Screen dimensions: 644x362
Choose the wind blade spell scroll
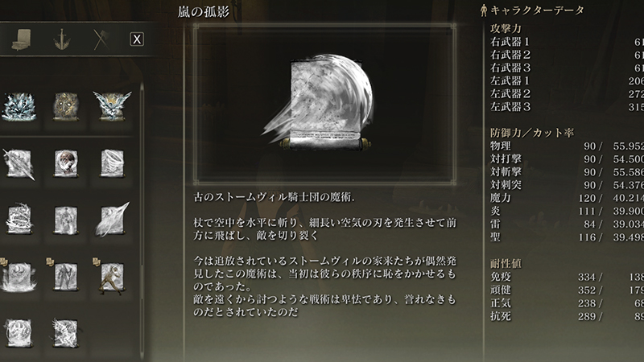(x=112, y=219)
